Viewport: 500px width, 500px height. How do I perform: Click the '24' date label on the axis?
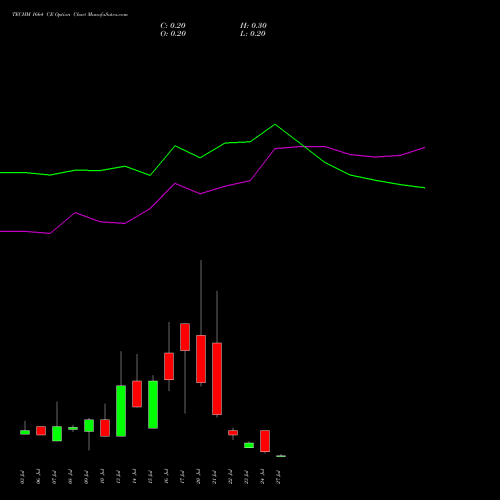(x=263, y=477)
